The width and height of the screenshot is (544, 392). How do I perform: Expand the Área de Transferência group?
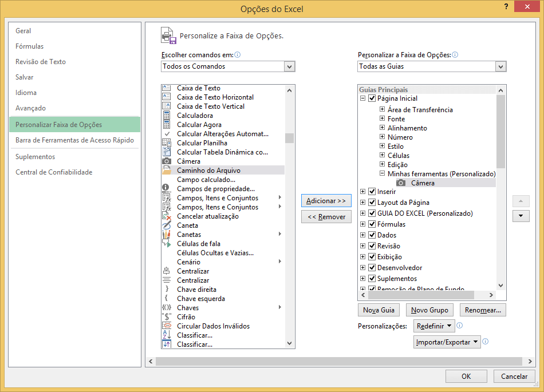click(x=383, y=110)
